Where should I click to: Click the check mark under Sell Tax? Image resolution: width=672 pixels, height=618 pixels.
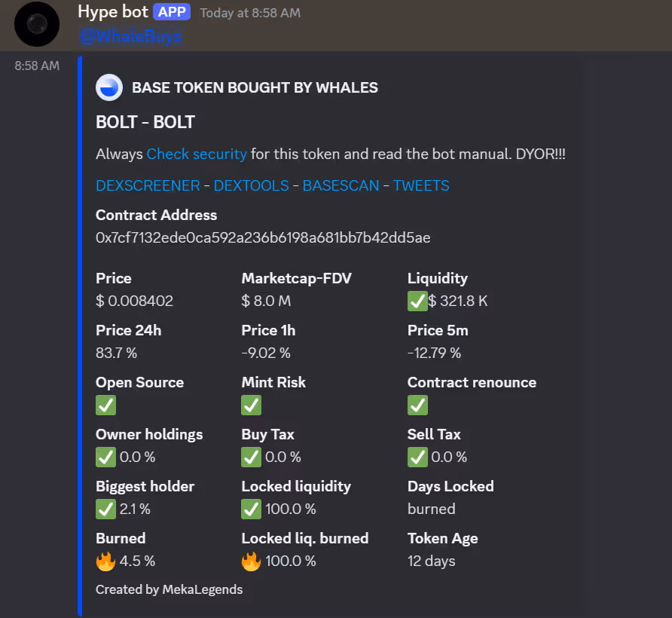point(417,457)
